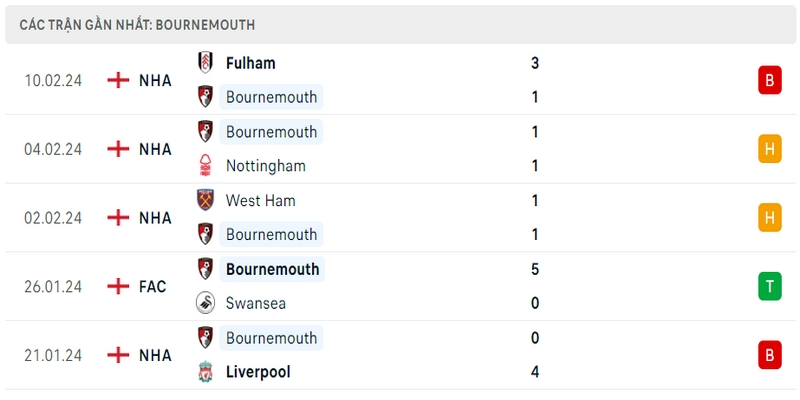Select highlighted Bournemouth in the FAC match
The height and width of the screenshot is (400, 800).
coord(272,269)
